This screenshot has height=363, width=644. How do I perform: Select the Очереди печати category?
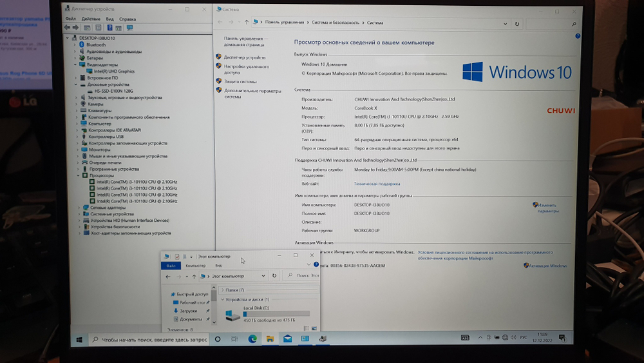pyautogui.click(x=105, y=162)
